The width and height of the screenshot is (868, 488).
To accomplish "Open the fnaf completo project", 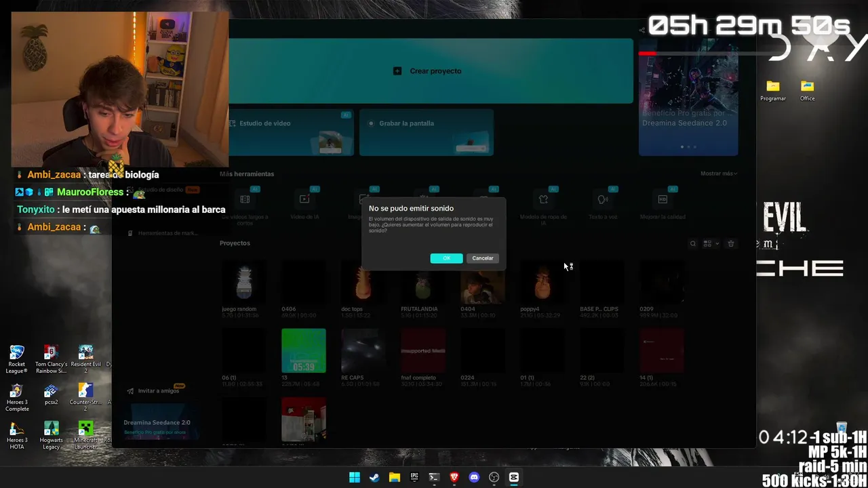I will tap(423, 350).
